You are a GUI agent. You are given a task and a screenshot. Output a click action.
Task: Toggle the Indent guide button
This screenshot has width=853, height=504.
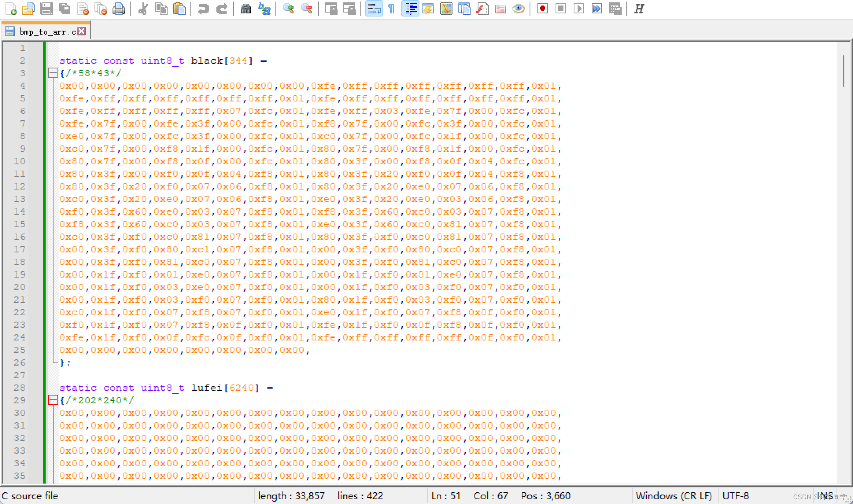[411, 9]
